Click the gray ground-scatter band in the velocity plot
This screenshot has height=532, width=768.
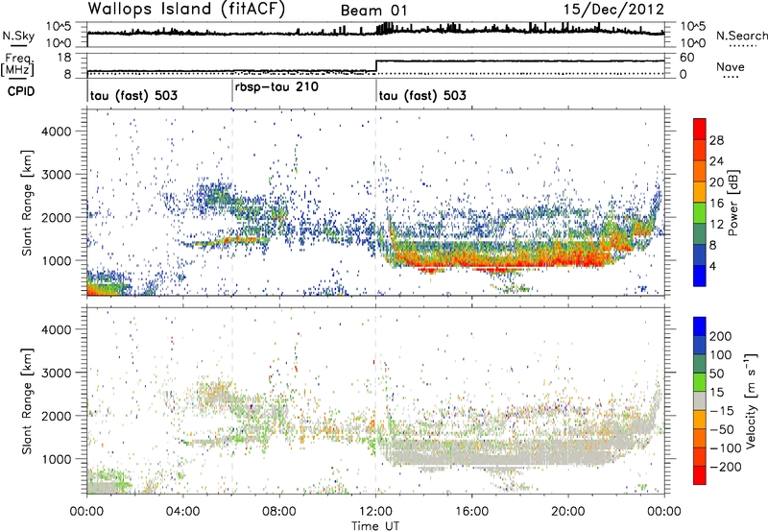(499, 453)
